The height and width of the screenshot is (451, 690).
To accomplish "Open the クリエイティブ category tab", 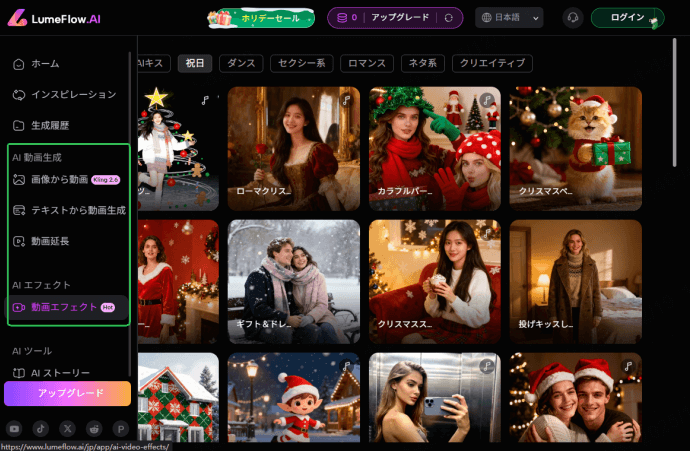I will (x=491, y=63).
